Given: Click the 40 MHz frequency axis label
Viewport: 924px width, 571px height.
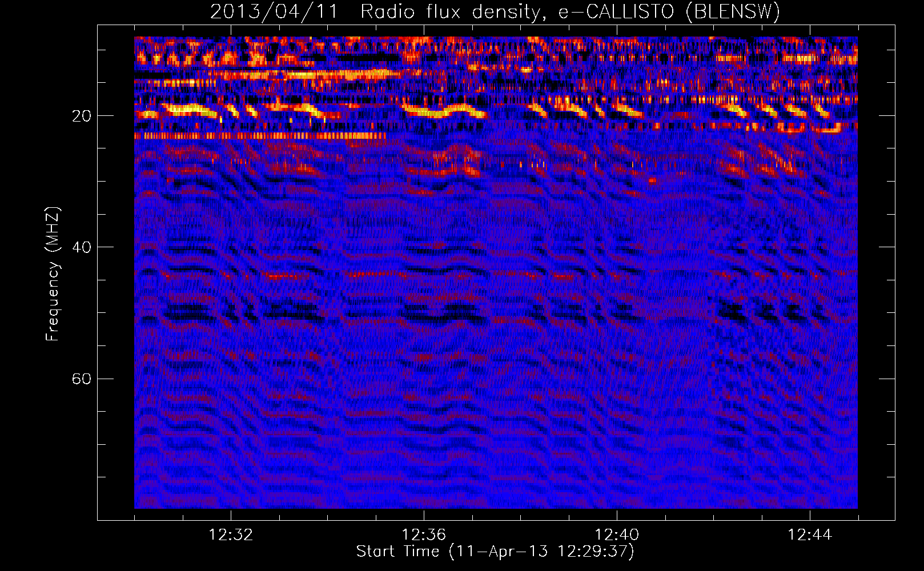Looking at the screenshot, I should point(82,247).
